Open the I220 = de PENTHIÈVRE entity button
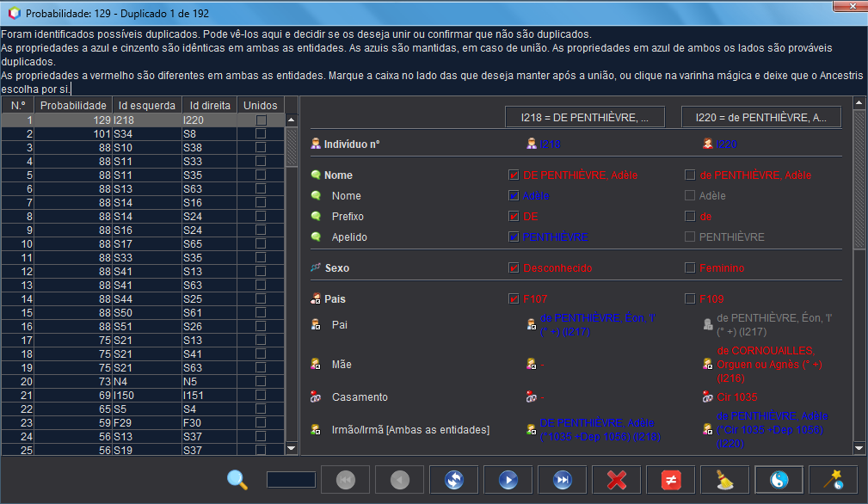This screenshot has width=868, height=504. [x=761, y=117]
